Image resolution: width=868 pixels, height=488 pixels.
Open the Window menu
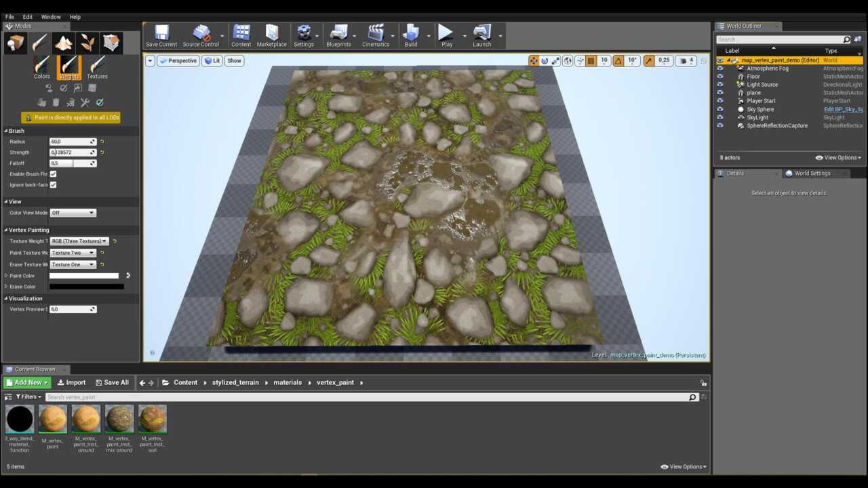click(x=51, y=17)
